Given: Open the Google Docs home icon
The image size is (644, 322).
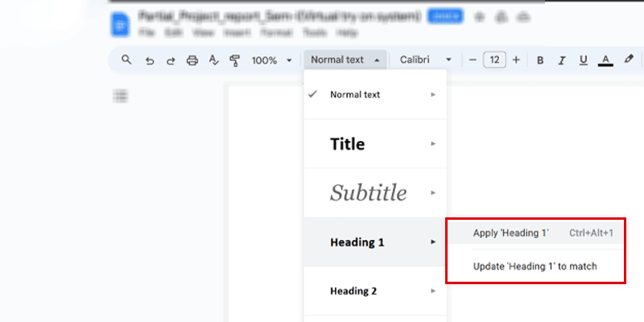Looking at the screenshot, I should tap(120, 25).
